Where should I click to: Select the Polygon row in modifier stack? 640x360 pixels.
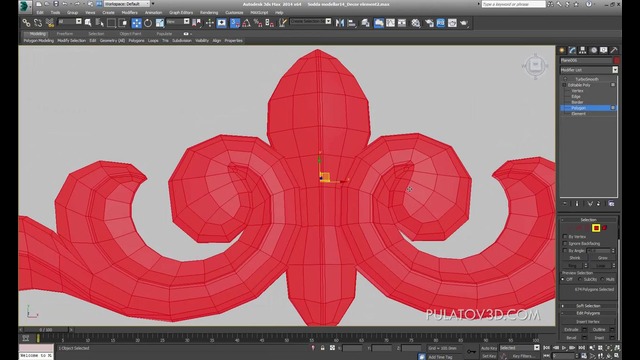click(588, 108)
